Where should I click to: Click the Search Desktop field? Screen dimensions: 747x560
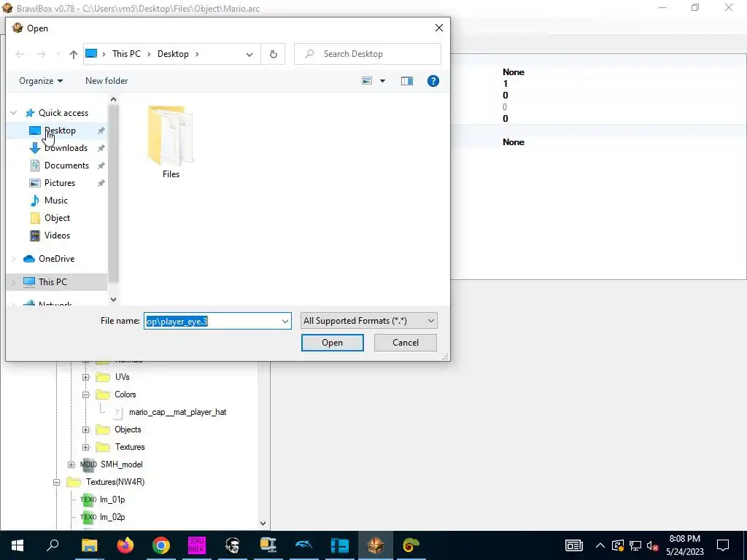point(368,54)
